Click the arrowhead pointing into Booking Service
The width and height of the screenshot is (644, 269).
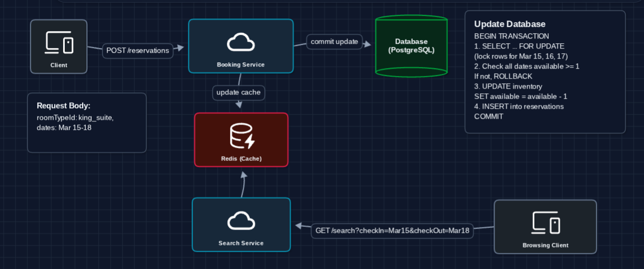click(180, 48)
